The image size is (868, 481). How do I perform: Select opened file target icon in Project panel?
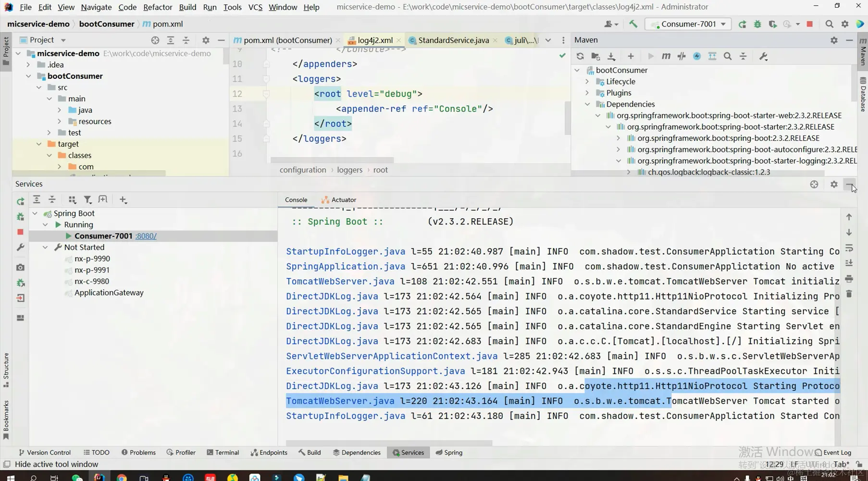pos(155,40)
